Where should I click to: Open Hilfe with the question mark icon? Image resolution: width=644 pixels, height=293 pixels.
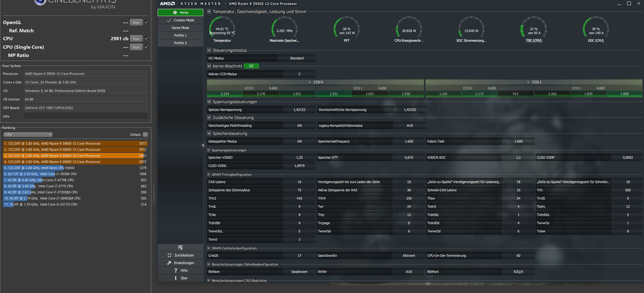(x=176, y=270)
